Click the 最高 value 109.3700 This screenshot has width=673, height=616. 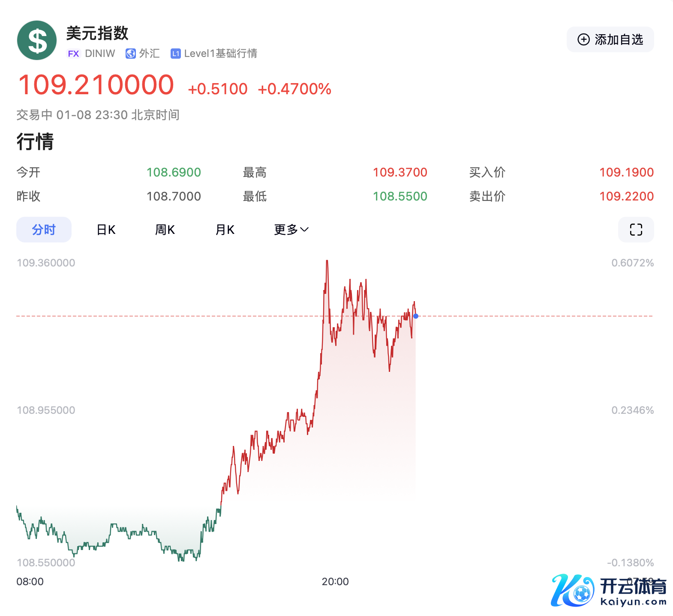pyautogui.click(x=400, y=172)
